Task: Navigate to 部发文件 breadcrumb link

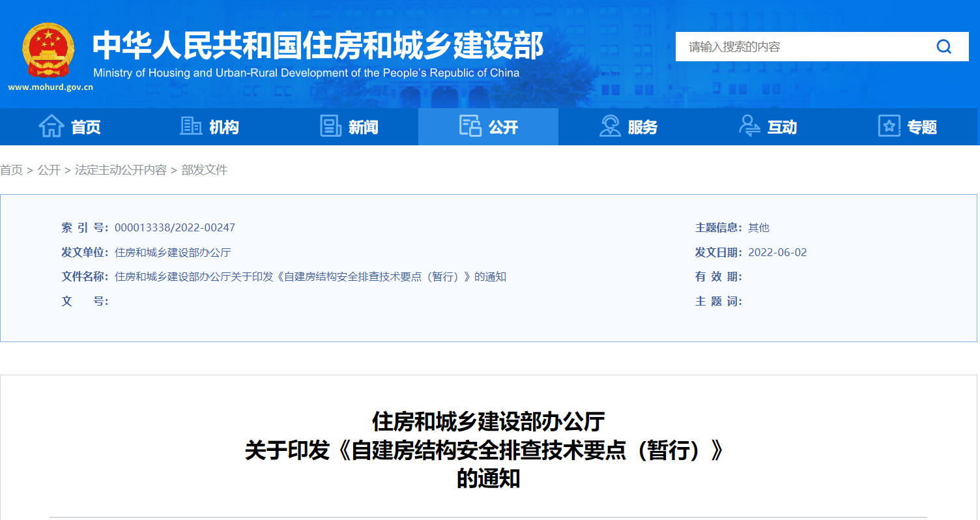Action: click(204, 170)
